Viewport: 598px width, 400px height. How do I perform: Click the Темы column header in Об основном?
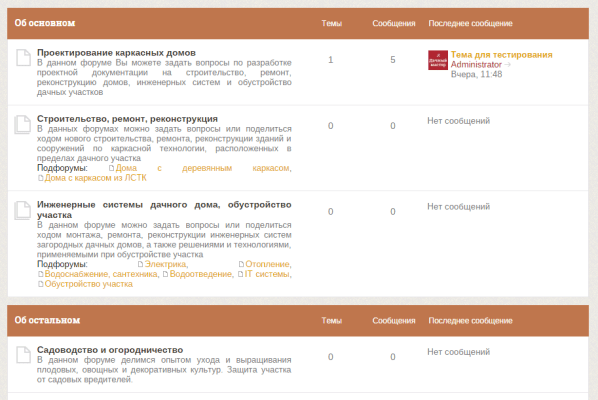tap(331, 23)
